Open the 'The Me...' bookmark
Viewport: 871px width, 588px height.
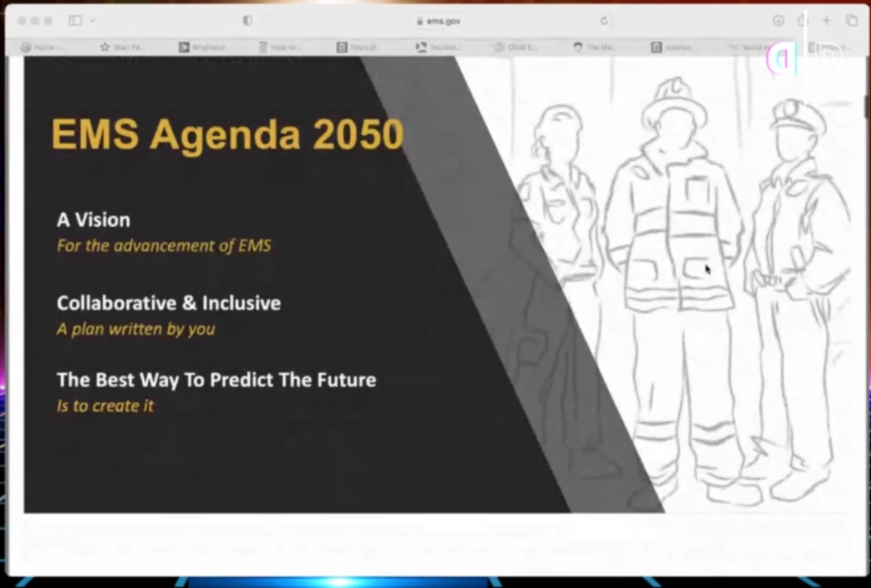595,48
